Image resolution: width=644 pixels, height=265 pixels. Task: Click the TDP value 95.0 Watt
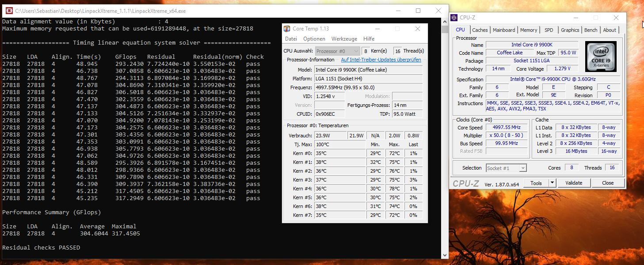pos(407,114)
